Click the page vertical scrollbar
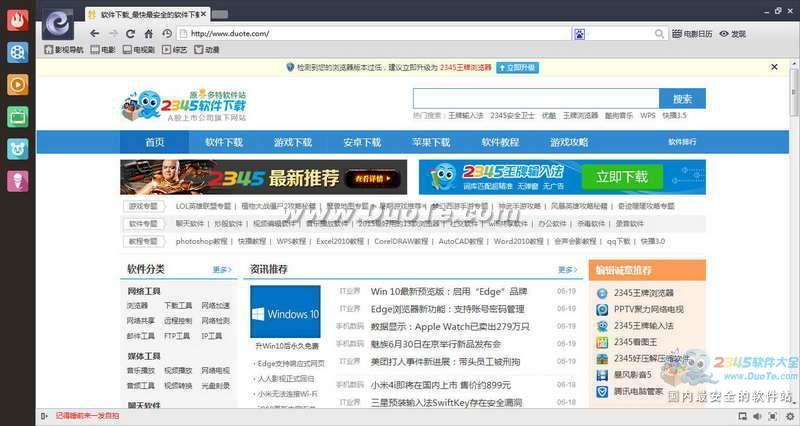The image size is (800, 426). pos(794,92)
